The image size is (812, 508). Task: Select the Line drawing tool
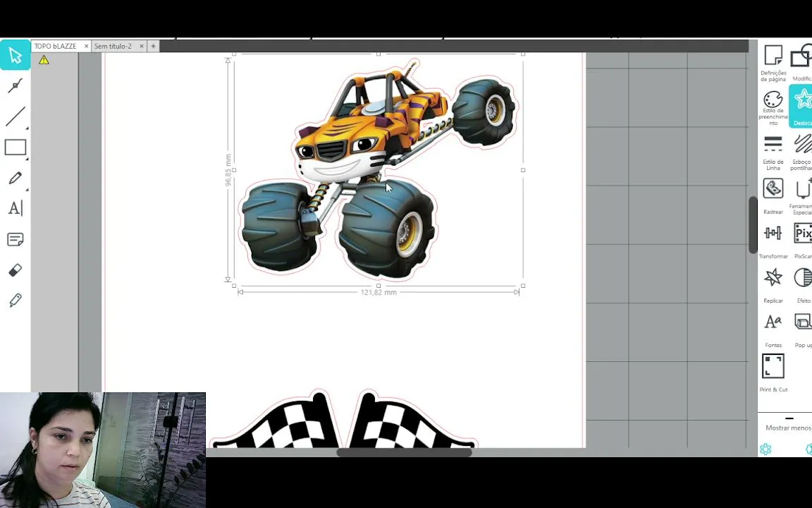[x=15, y=116]
